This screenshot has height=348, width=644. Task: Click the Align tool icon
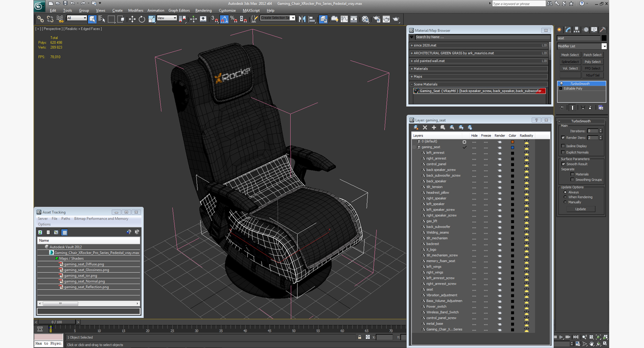click(x=312, y=19)
